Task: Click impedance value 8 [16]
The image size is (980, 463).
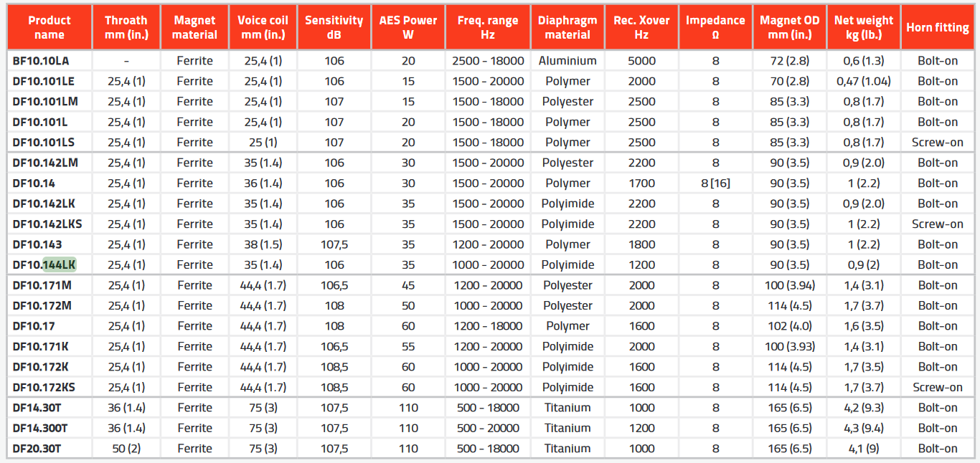Action: (x=715, y=183)
